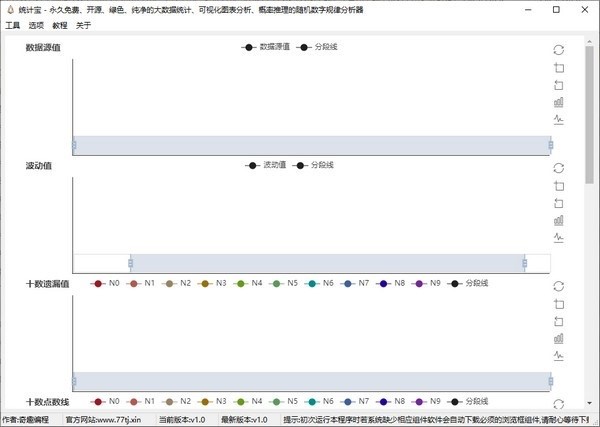Hide N0 series in 十数遗漏值 legend

tap(106, 284)
